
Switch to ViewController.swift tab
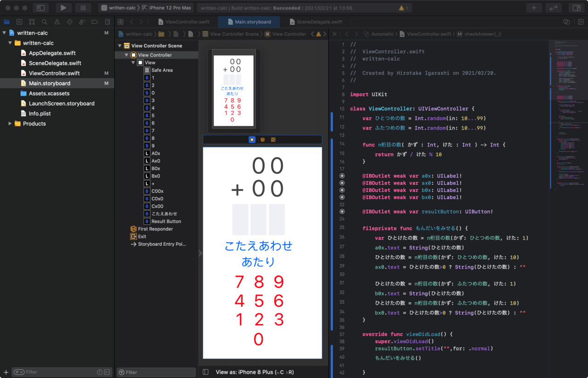tap(183, 22)
